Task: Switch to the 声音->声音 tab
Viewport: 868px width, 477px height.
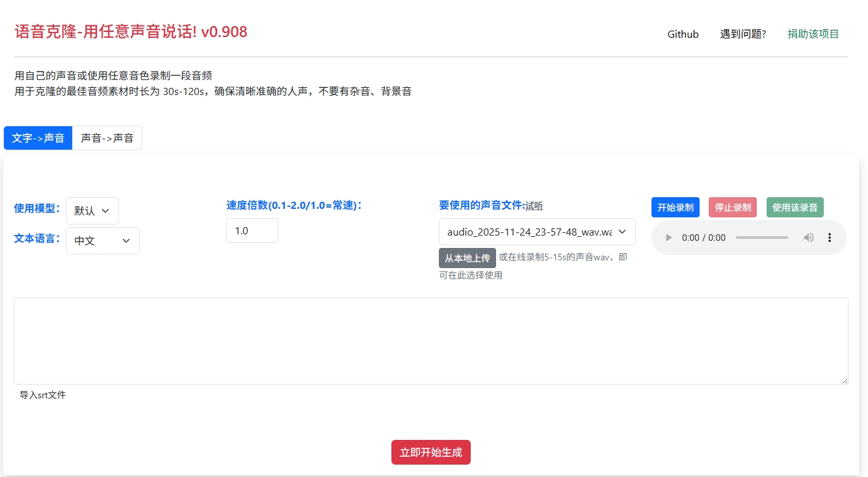Action: (x=107, y=137)
